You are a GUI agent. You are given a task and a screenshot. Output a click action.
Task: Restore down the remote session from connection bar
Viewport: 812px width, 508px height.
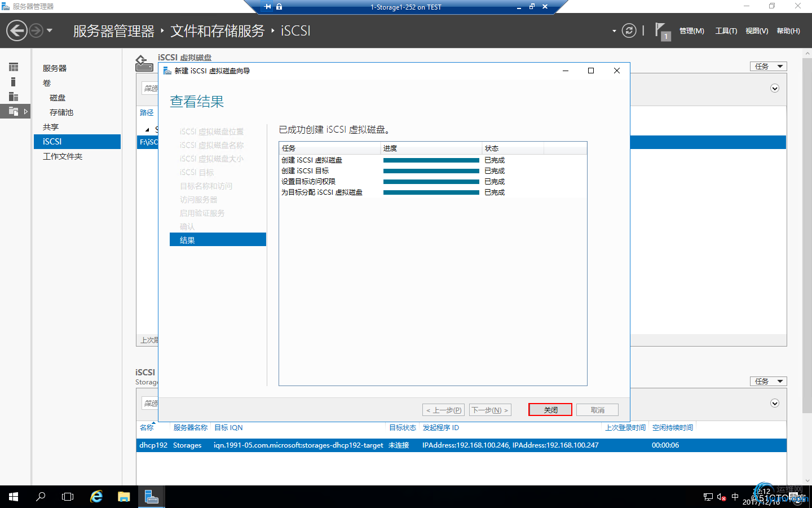pyautogui.click(x=532, y=7)
